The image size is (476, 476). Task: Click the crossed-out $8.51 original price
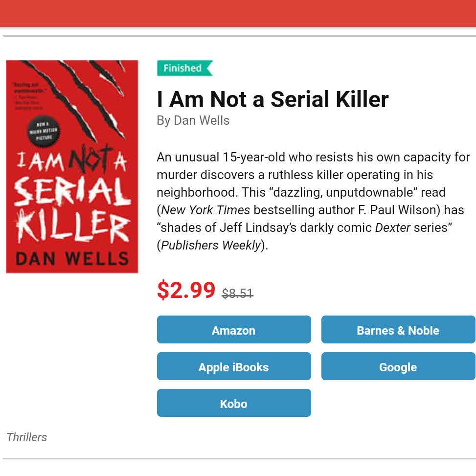[x=237, y=294]
